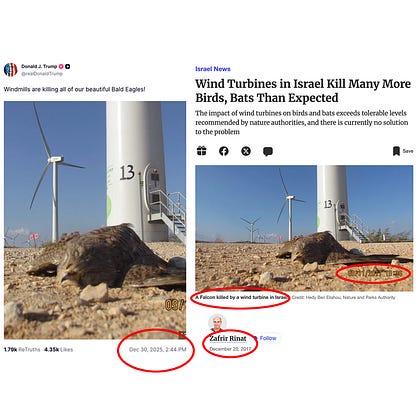Follow author Zafrir Rinat

(267, 338)
